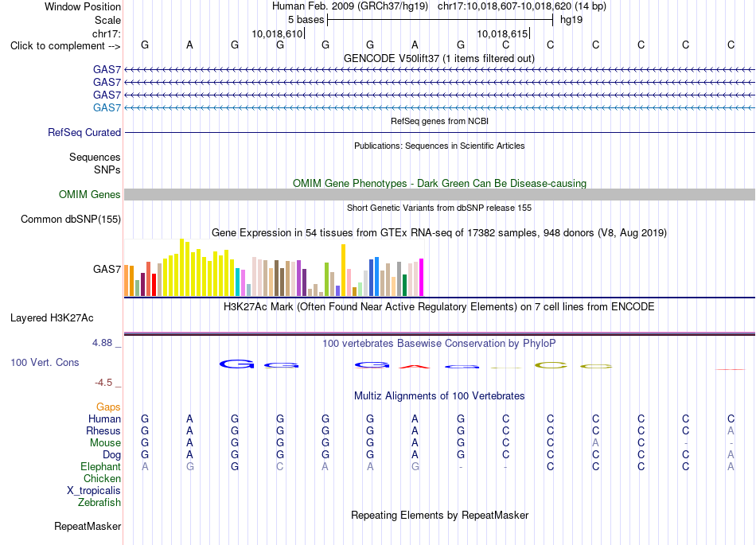Image resolution: width=756 pixels, height=545 pixels.
Task: Open 'Repeating Elements by RepeatMasker' title
Action: (439, 515)
